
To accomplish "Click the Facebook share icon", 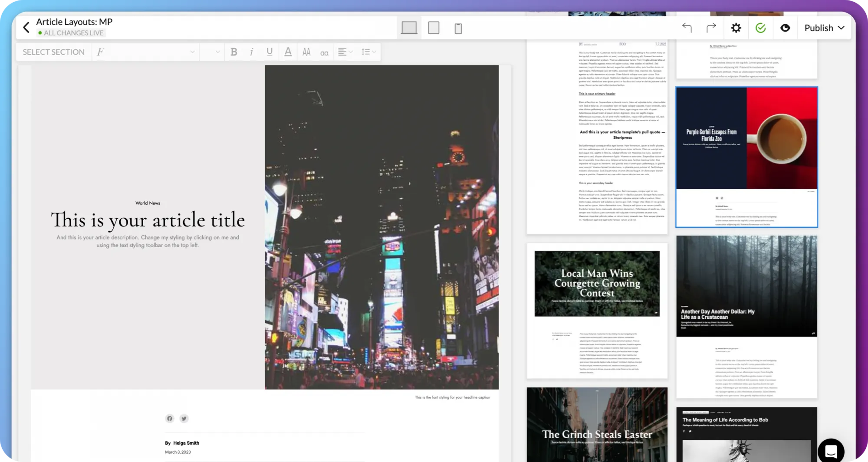I will tap(170, 418).
